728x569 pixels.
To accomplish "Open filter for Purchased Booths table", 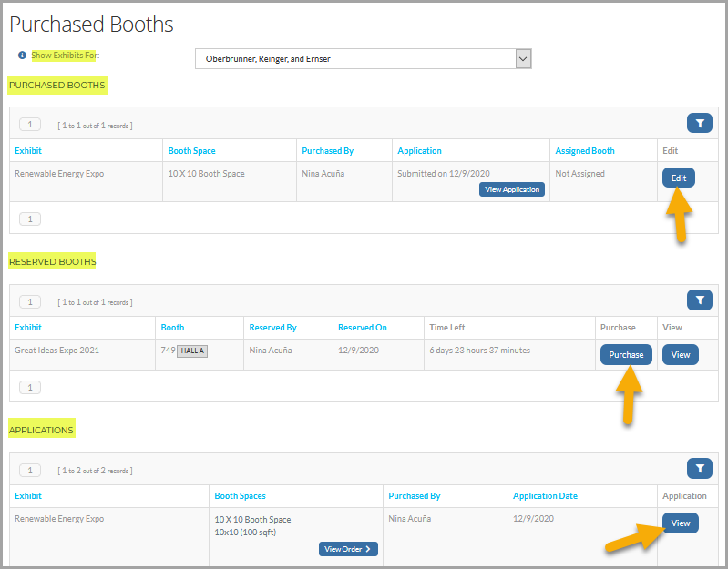I will pos(699,123).
